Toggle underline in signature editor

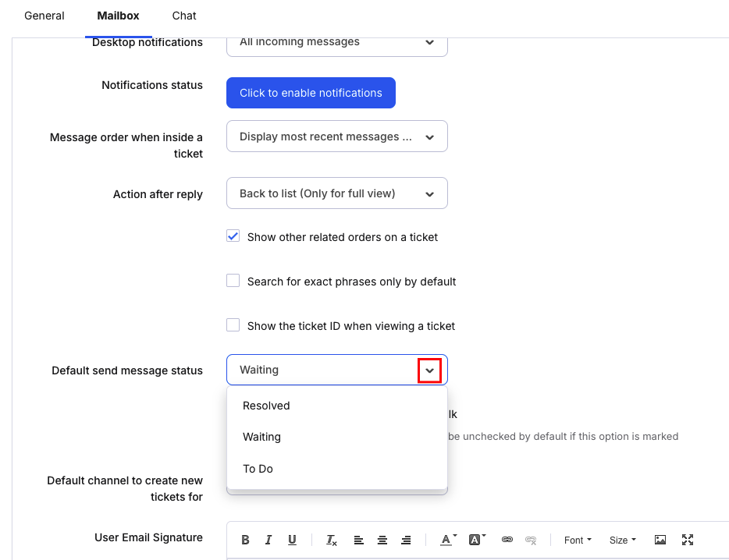click(x=292, y=540)
